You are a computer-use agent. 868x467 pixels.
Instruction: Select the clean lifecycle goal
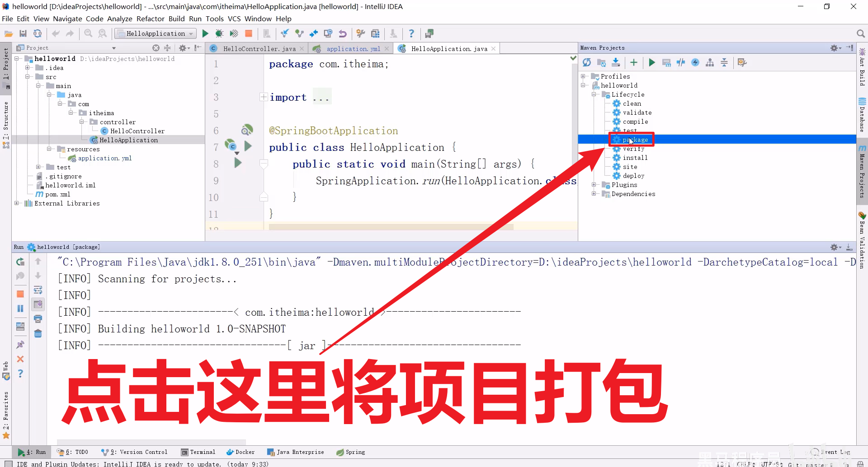[632, 103]
